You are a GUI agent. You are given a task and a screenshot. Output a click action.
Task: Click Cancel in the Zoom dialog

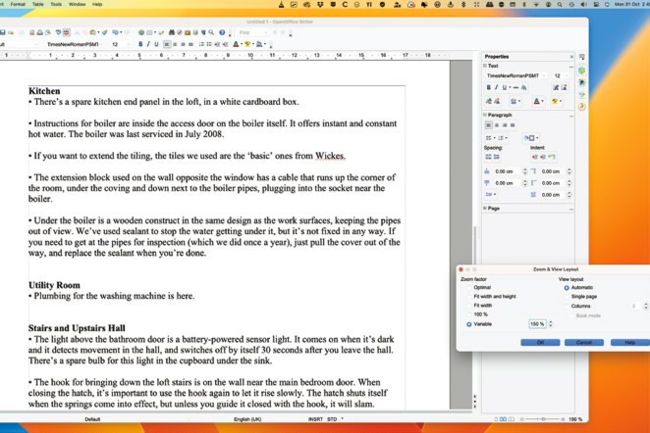(x=585, y=342)
